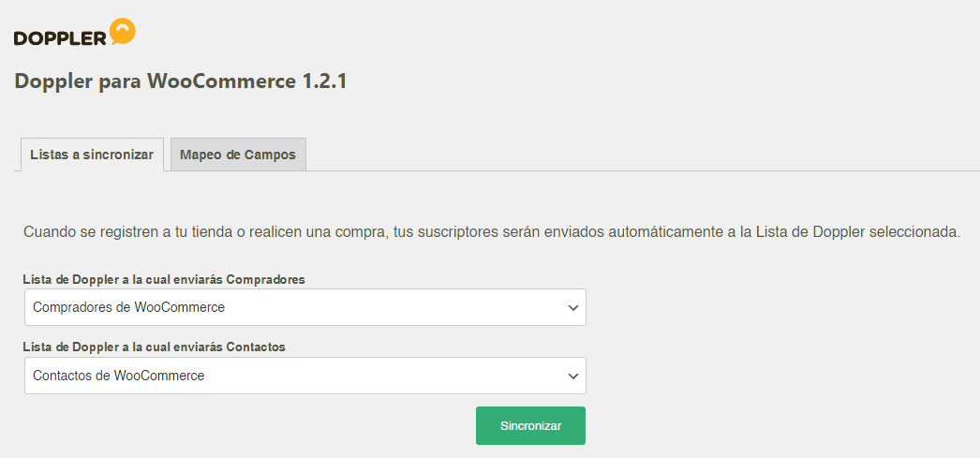
Task: Click the chevron on the Compradores dropdown
Action: pos(573,307)
